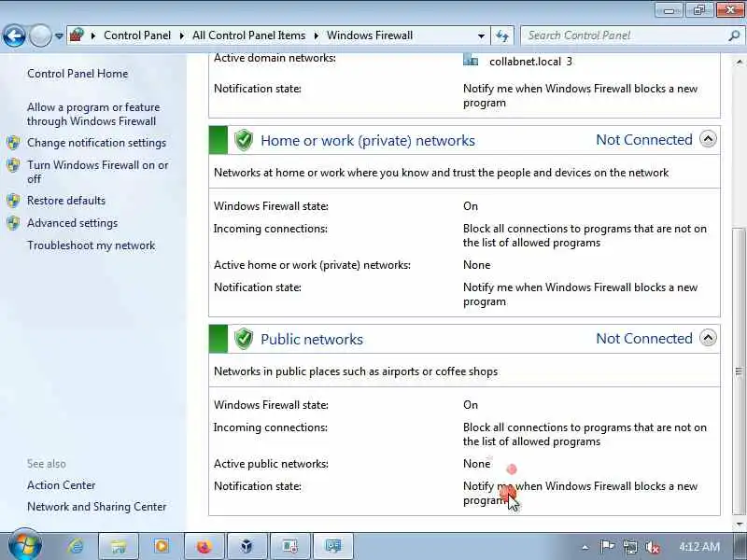Open the recent pages dropdown arrow
Viewport: 747px width, 560px height.
click(x=59, y=35)
